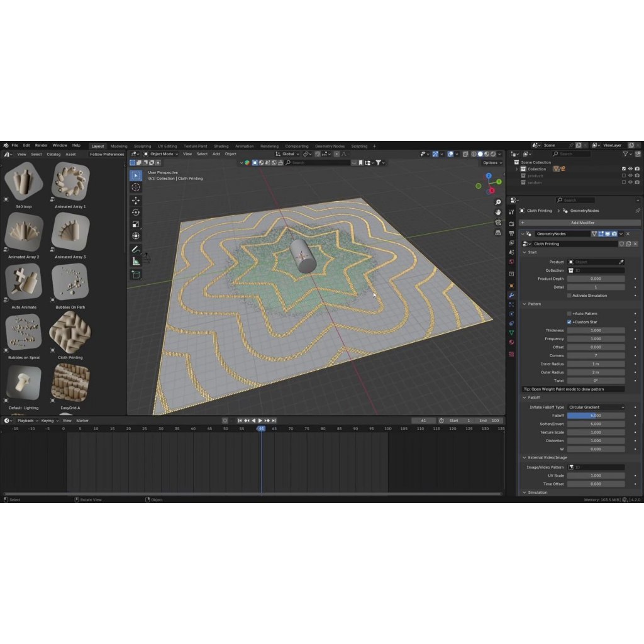Open the Inflate Falloff Type dropdown

click(596, 407)
